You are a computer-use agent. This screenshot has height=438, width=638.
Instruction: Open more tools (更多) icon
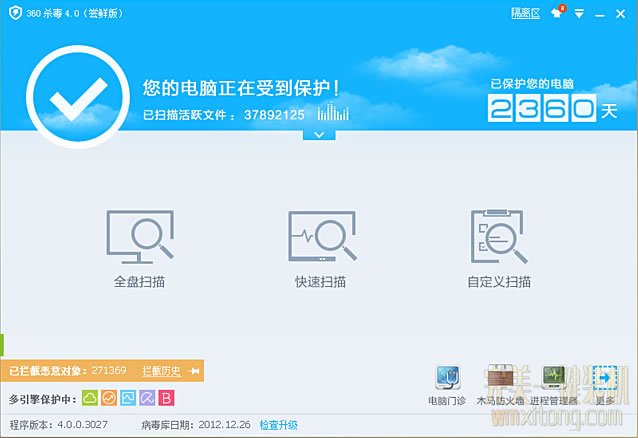click(x=605, y=385)
